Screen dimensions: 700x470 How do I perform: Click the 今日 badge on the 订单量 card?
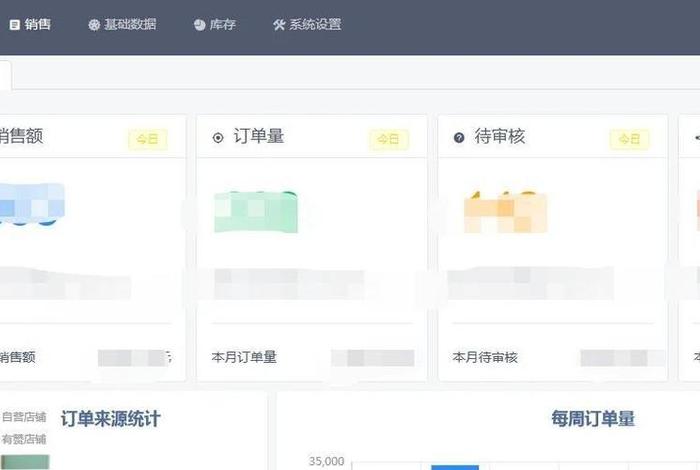coord(389,139)
